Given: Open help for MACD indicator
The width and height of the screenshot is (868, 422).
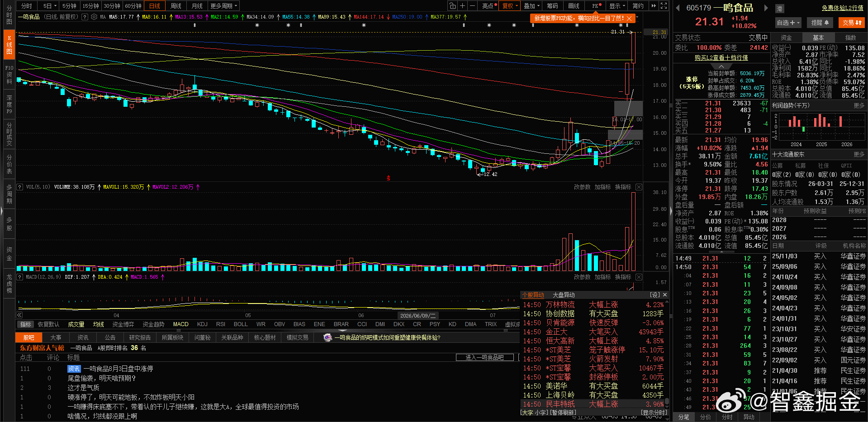Looking at the screenshot, I should pos(20,277).
